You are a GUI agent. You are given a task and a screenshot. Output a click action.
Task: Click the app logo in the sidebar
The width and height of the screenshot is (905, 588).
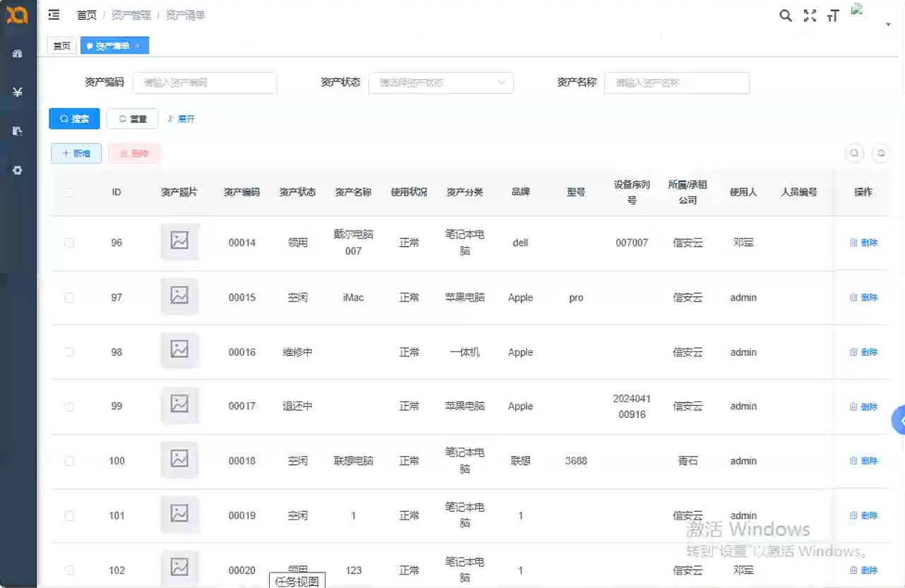(17, 14)
